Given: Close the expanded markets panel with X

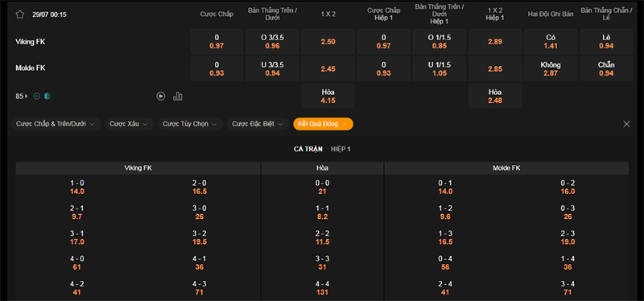Looking at the screenshot, I should point(626,124).
